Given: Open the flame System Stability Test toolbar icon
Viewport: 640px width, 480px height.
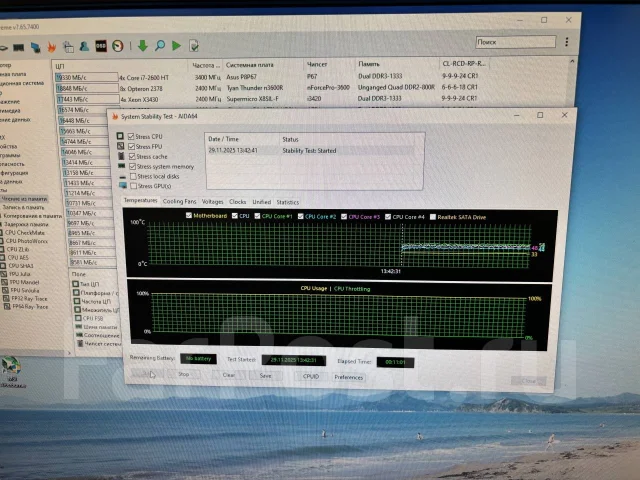Looking at the screenshot, I should tap(51, 47).
